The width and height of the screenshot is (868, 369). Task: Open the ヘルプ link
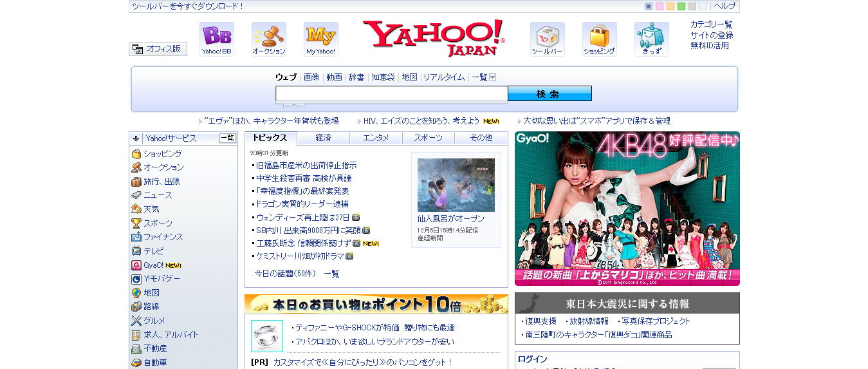725,6
